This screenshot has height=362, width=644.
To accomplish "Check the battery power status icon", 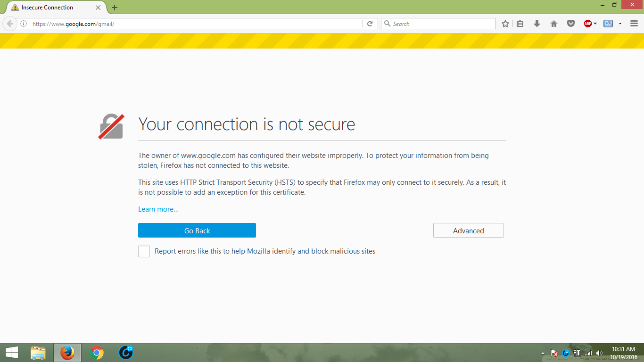I will pyautogui.click(x=577, y=353).
